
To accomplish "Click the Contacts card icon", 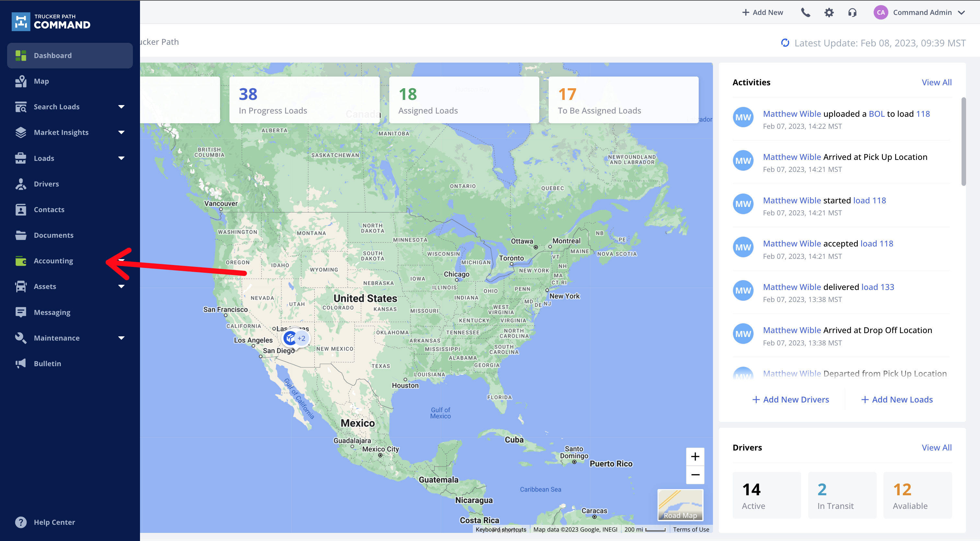I will pos(21,210).
